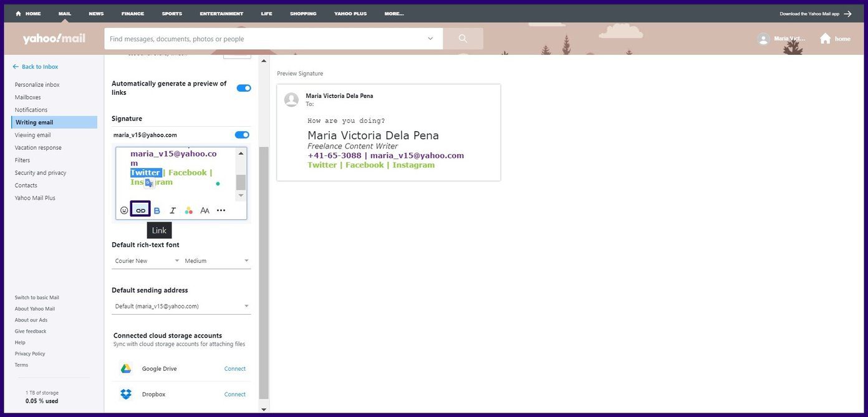The image size is (868, 417).
Task: Expand the search options dropdown arrow
Action: pyautogui.click(x=430, y=39)
